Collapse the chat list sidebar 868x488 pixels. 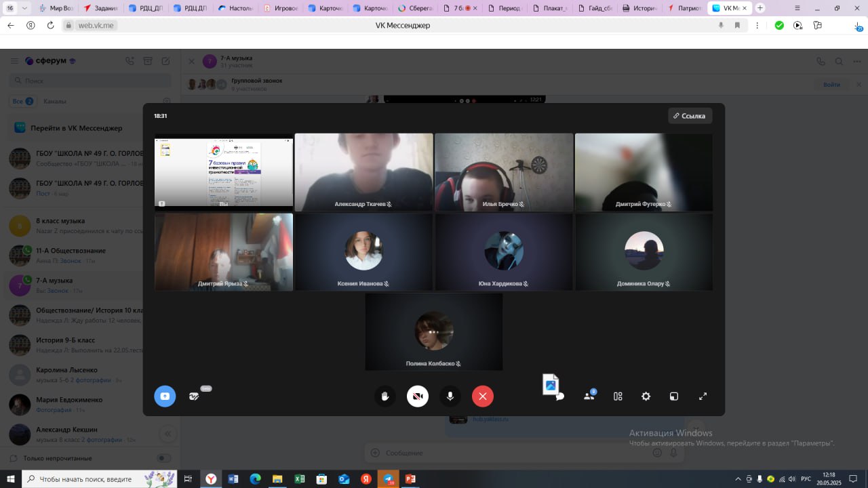point(167,434)
